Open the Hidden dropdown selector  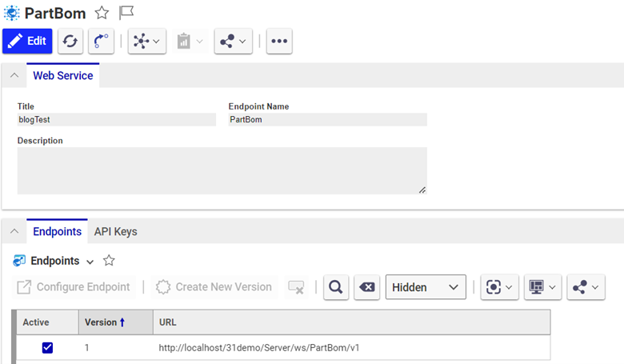(426, 287)
